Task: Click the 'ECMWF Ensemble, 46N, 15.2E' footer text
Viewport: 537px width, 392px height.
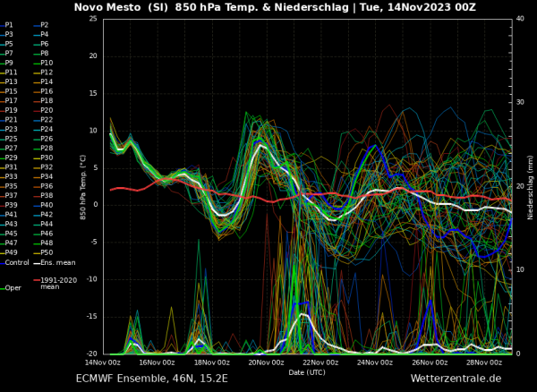Action: [152, 379]
